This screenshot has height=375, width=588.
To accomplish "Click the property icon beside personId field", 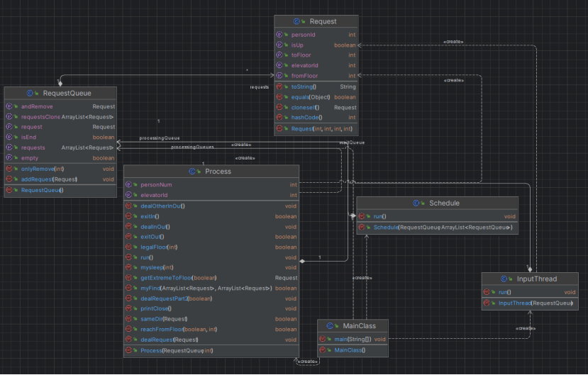I will [278, 33].
